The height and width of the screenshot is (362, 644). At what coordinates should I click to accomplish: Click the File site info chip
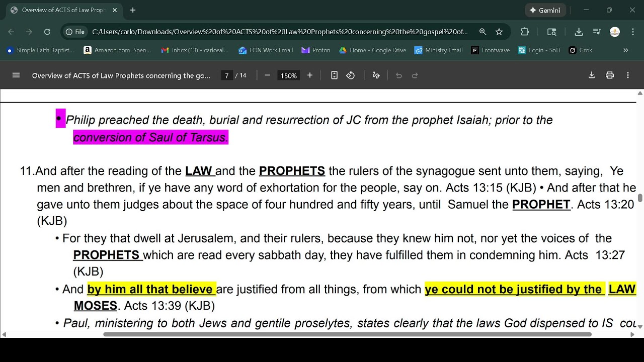74,32
